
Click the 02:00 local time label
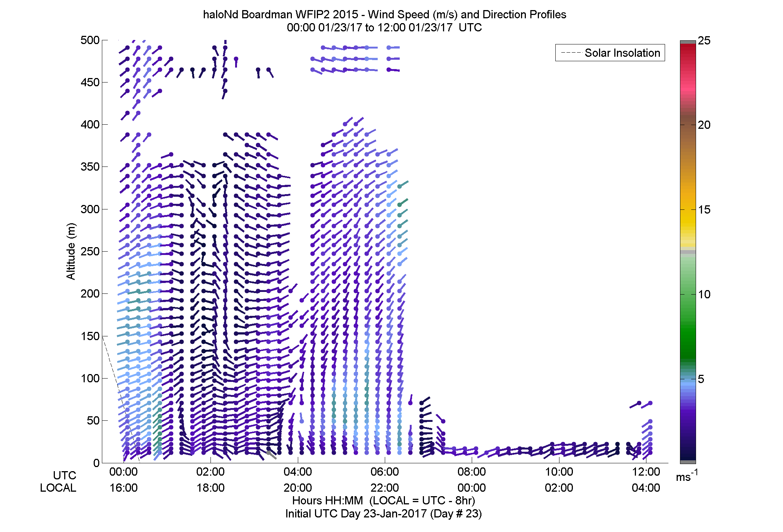[559, 488]
